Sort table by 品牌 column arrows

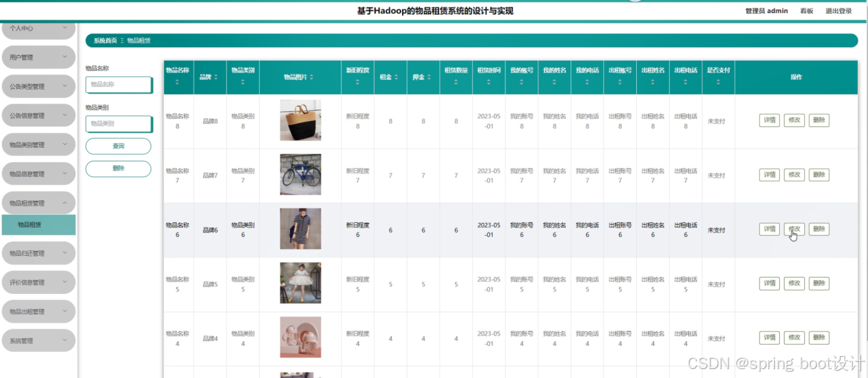215,77
